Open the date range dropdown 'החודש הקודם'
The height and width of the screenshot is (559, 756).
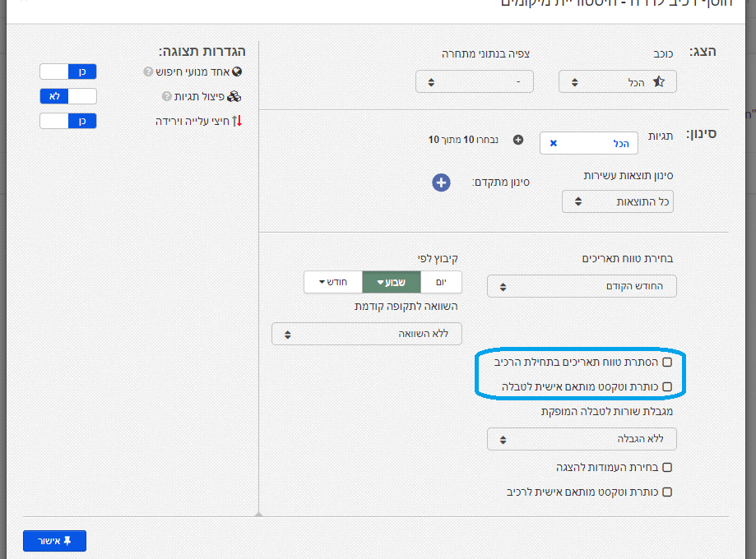582,286
